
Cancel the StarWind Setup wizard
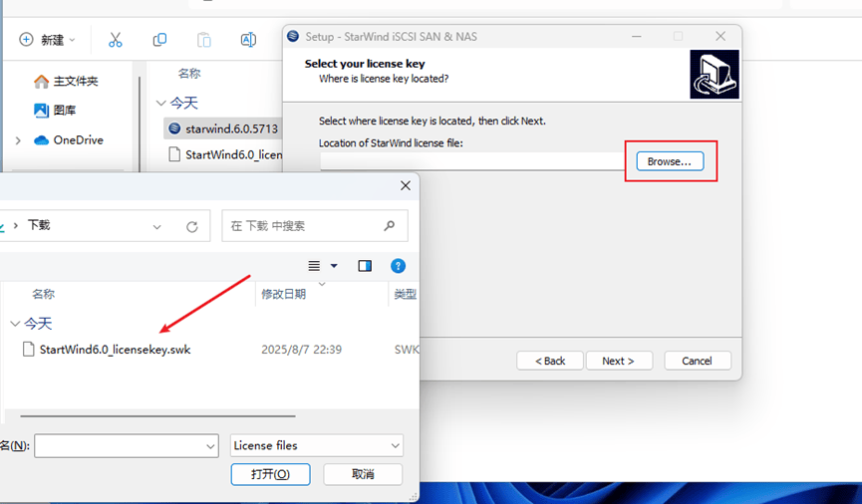tap(698, 361)
